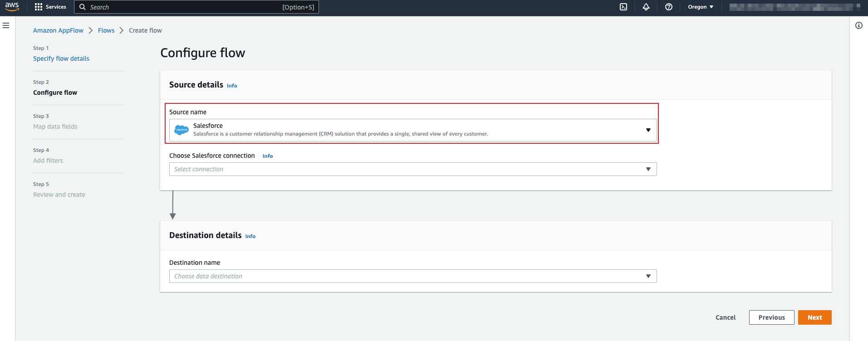This screenshot has height=341, width=868.
Task: Click into the AWS search field
Action: 196,7
